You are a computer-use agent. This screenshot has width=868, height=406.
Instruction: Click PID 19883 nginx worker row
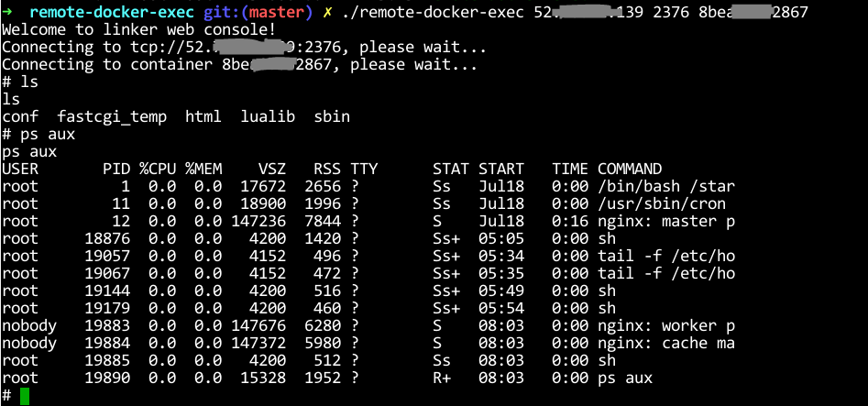coord(368,325)
